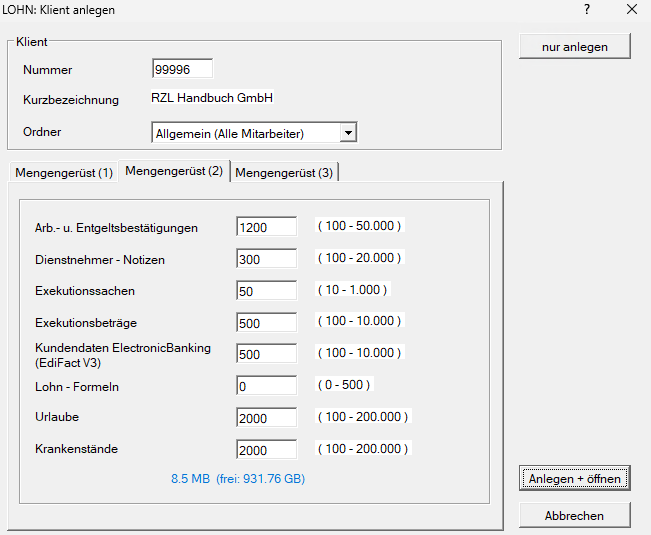Close the Klient anlegen dialog
The image size is (651, 535).
(631, 10)
